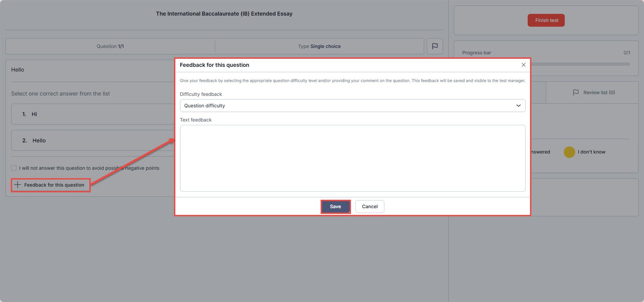Save the question feedback
Image resolution: width=644 pixels, height=302 pixels.
[335, 207]
